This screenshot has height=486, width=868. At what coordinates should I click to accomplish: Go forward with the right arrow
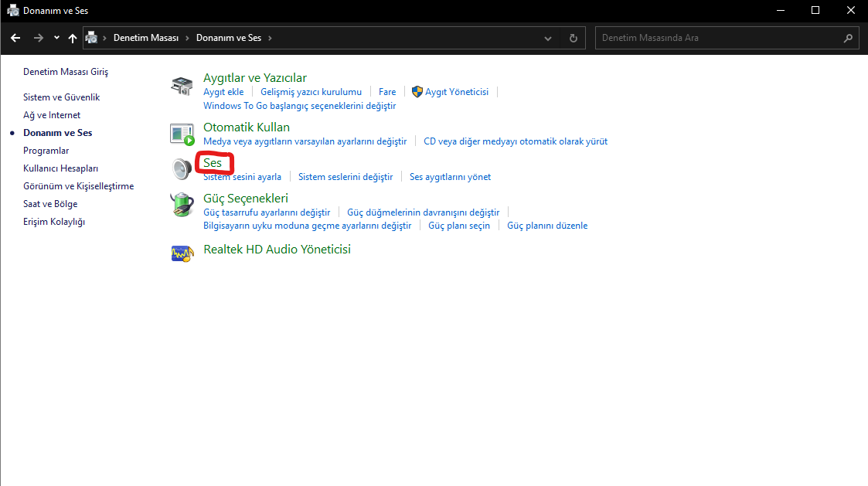pyautogui.click(x=38, y=38)
